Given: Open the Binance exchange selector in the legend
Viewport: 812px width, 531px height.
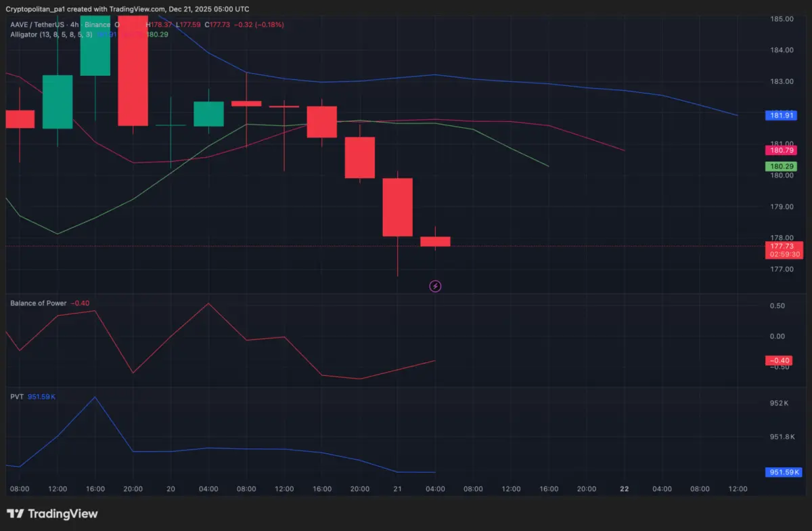Looking at the screenshot, I should click(95, 24).
